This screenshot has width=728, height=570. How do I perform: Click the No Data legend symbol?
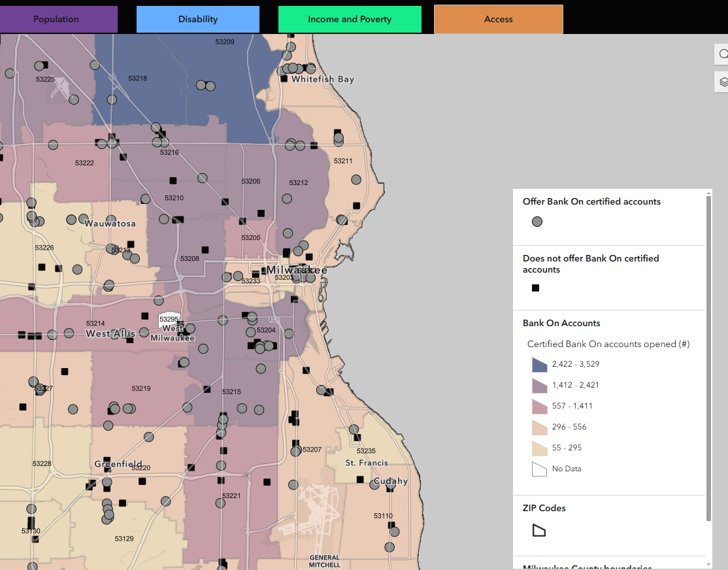(x=539, y=469)
